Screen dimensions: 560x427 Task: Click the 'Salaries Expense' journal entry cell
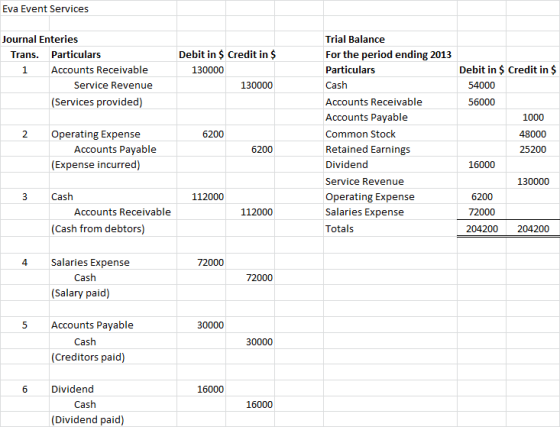click(90, 262)
